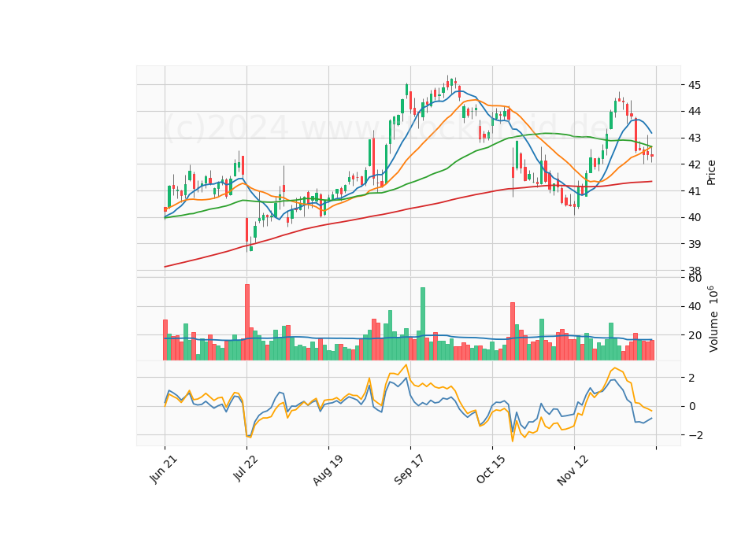Click the 44 price tick label
Viewport: 756px width, 543px height.
coord(695,111)
